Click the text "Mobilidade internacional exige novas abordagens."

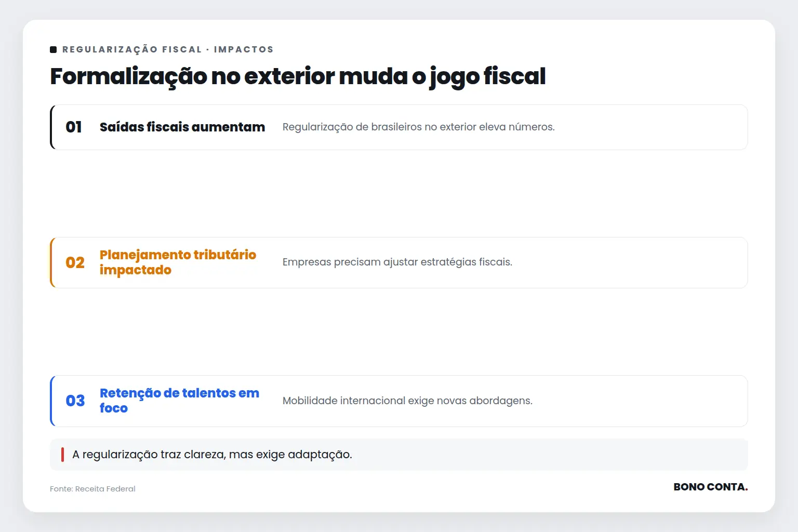(x=407, y=401)
